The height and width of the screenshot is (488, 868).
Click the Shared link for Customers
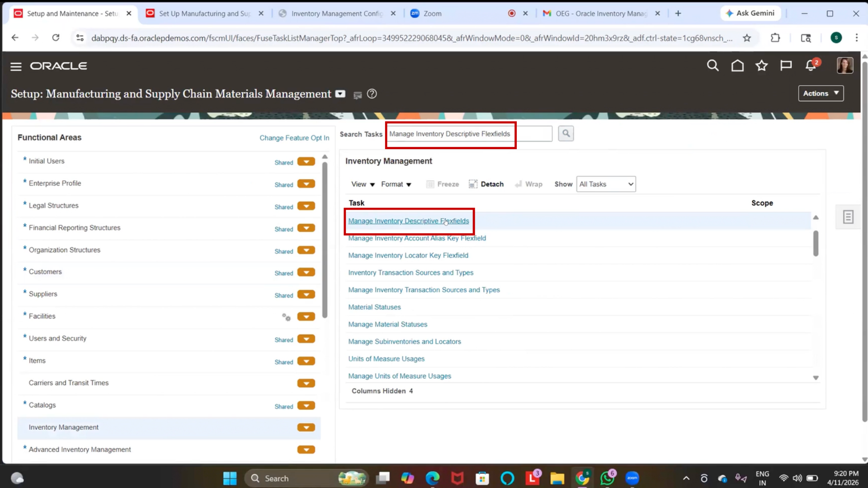coord(283,273)
